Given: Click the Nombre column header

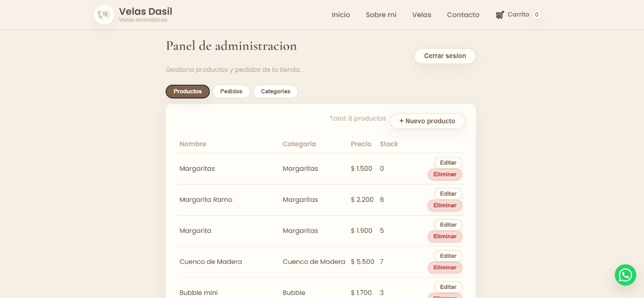Looking at the screenshot, I should click(193, 144).
